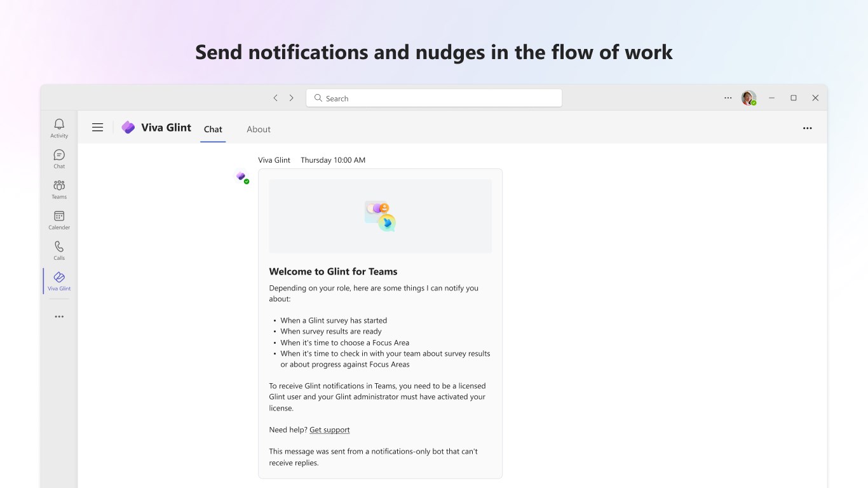Open the Get support link
Screen dimensions: 868x488
pos(329,430)
